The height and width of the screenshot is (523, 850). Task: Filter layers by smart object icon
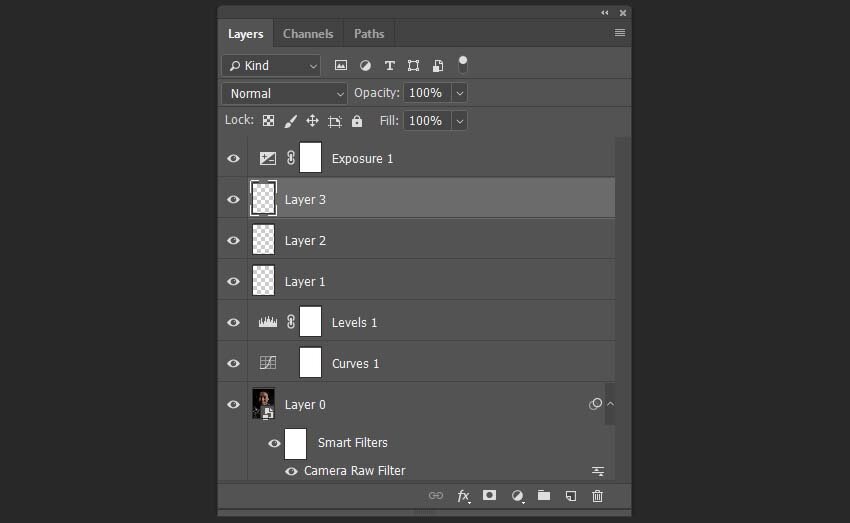(438, 66)
